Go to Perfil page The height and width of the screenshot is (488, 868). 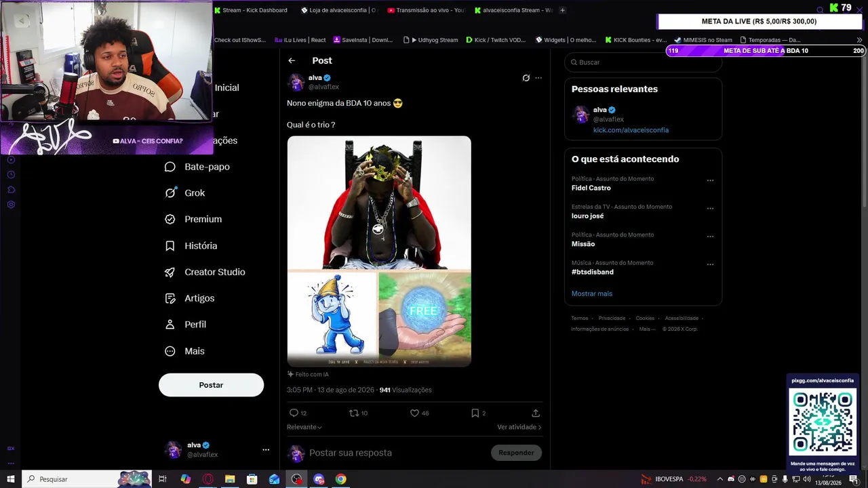(x=185, y=325)
